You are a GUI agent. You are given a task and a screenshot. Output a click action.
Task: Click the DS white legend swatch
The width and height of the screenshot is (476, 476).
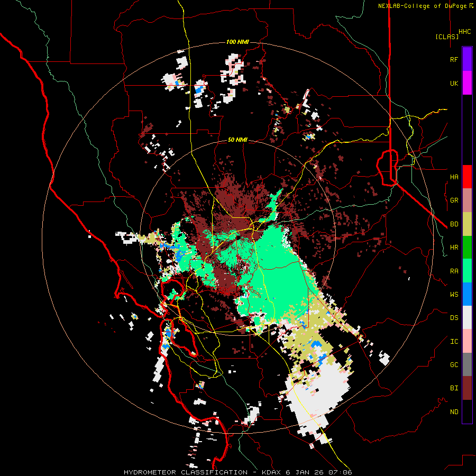pyautogui.click(x=467, y=317)
